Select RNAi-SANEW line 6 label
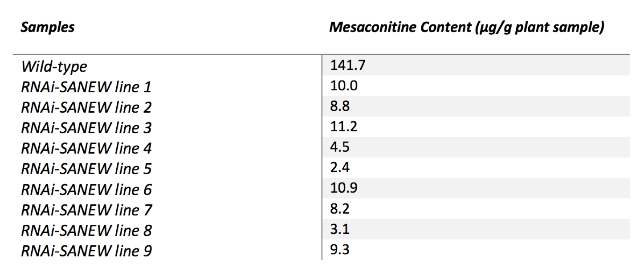 (86, 190)
